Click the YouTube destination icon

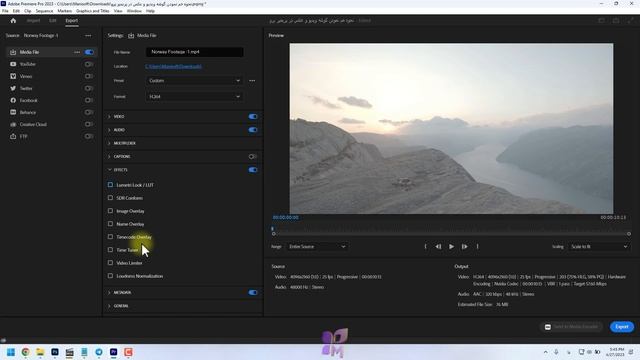click(13, 64)
